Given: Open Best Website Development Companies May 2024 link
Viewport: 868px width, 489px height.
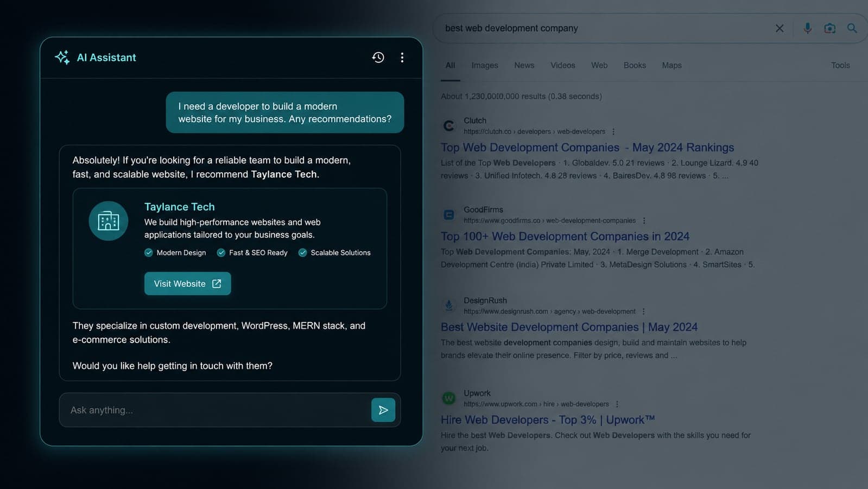Looking at the screenshot, I should point(569,327).
